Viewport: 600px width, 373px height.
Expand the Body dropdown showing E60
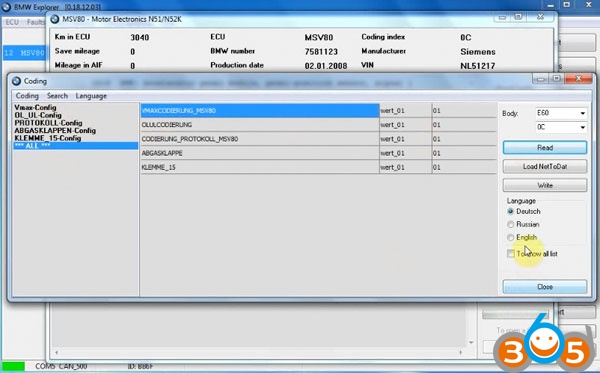tap(582, 113)
